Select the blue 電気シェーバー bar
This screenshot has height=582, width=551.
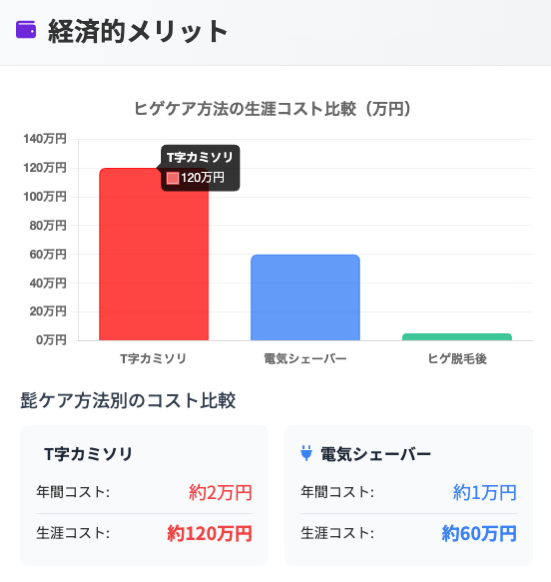tap(305, 297)
